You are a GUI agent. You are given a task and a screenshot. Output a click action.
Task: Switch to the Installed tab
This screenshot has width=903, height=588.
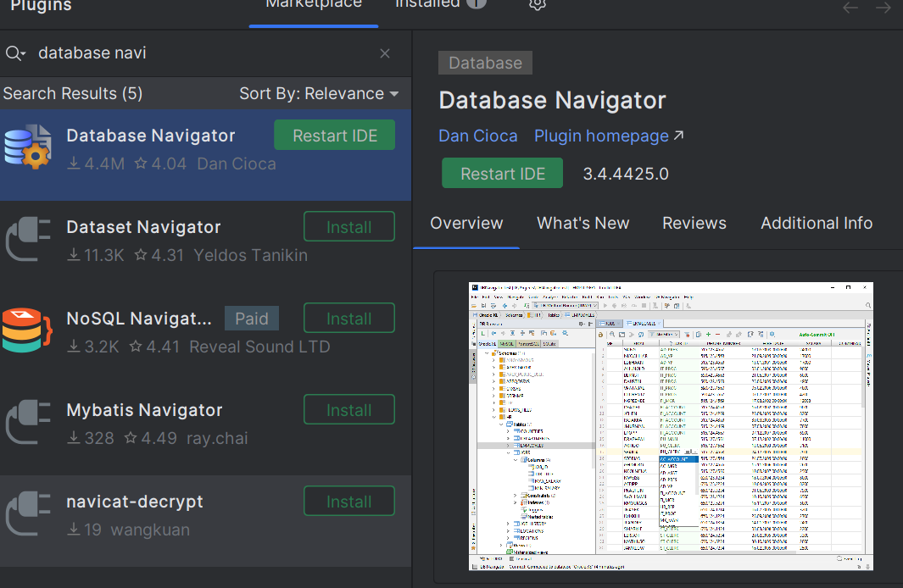(x=427, y=4)
